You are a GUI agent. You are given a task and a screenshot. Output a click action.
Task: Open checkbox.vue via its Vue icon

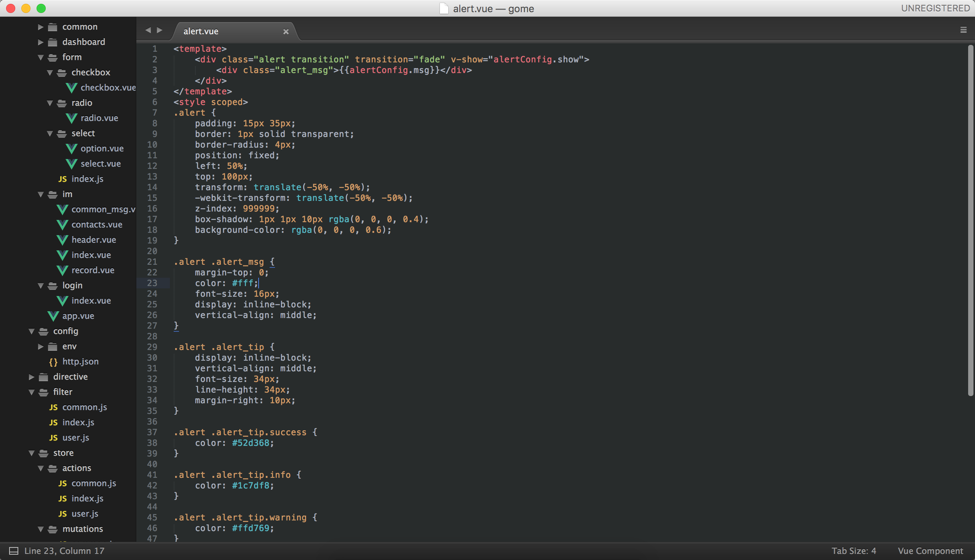pos(72,88)
